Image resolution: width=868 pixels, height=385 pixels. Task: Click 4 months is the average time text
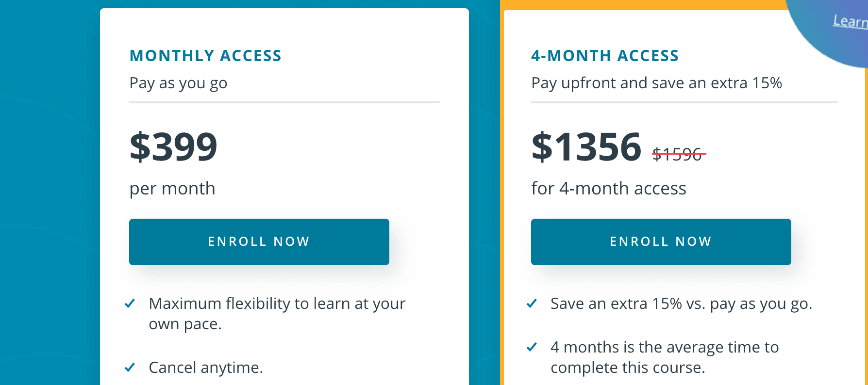pos(665,357)
